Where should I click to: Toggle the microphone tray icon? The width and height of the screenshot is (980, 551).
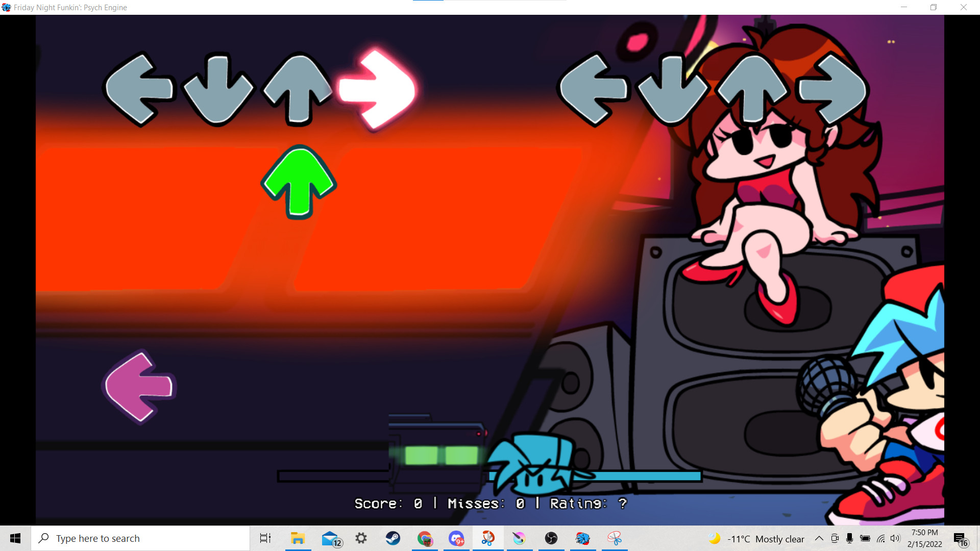[x=849, y=538]
